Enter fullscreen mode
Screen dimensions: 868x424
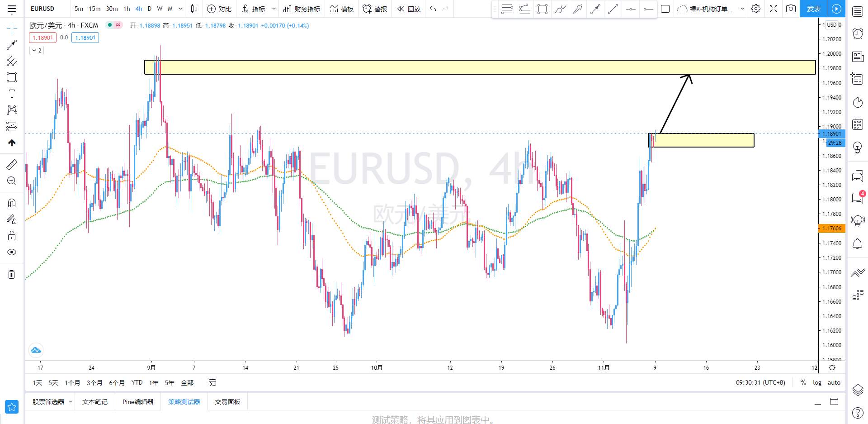pyautogui.click(x=774, y=9)
